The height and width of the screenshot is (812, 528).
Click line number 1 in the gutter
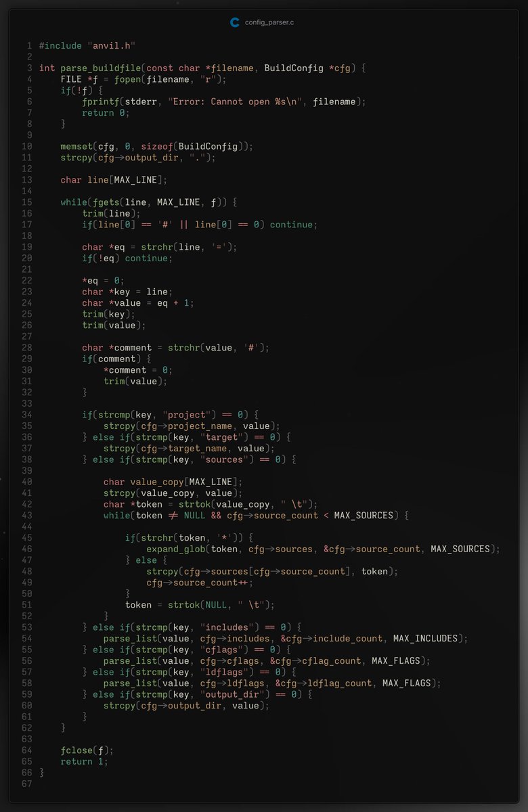click(x=29, y=45)
